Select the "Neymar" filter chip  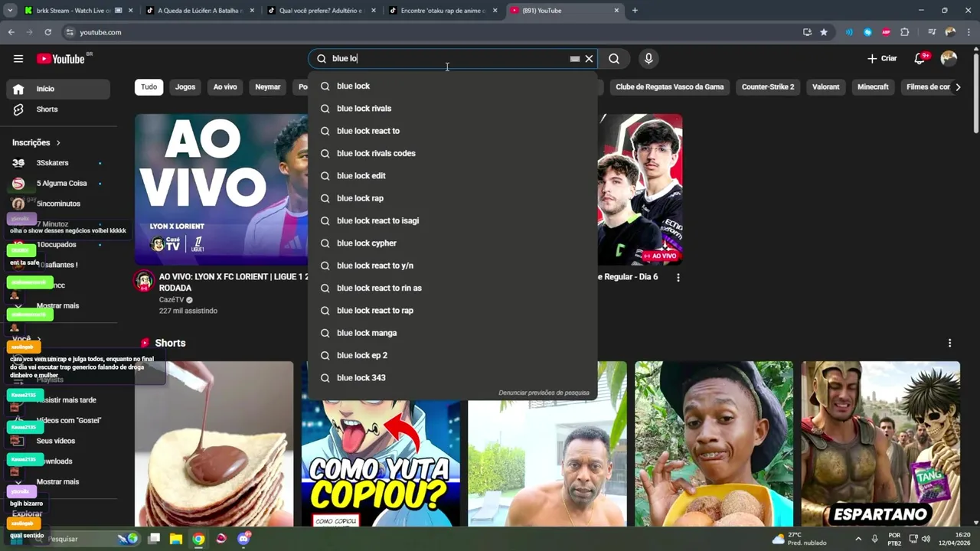(267, 86)
